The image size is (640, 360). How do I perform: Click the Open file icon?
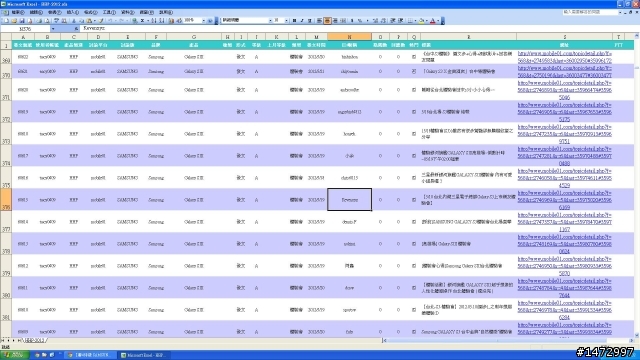[14, 21]
